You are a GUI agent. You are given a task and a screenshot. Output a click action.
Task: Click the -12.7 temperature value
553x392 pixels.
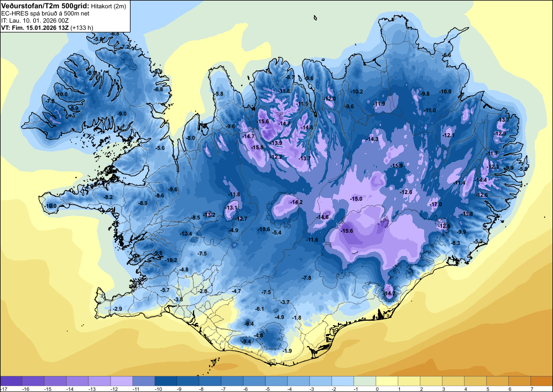[x=241, y=218]
